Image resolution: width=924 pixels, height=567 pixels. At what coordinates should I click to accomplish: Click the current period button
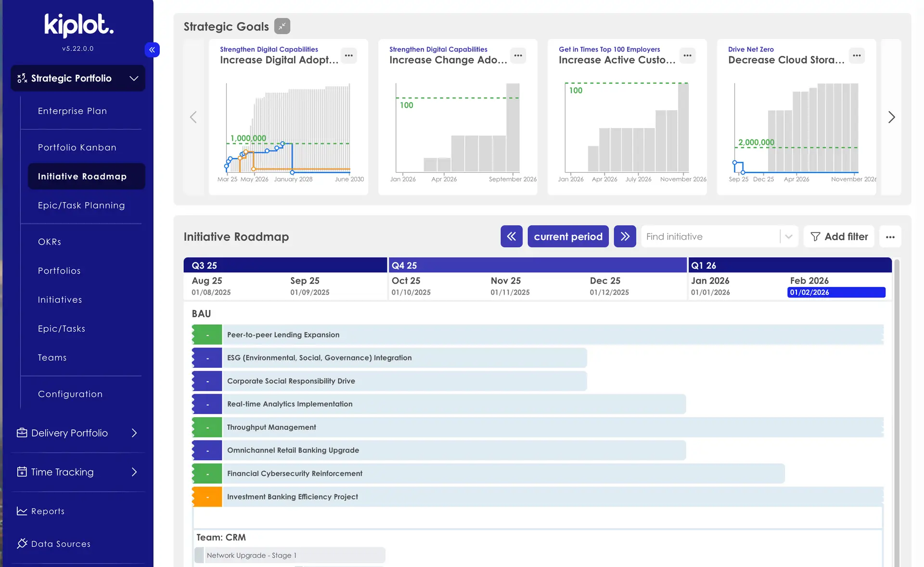[x=568, y=236]
